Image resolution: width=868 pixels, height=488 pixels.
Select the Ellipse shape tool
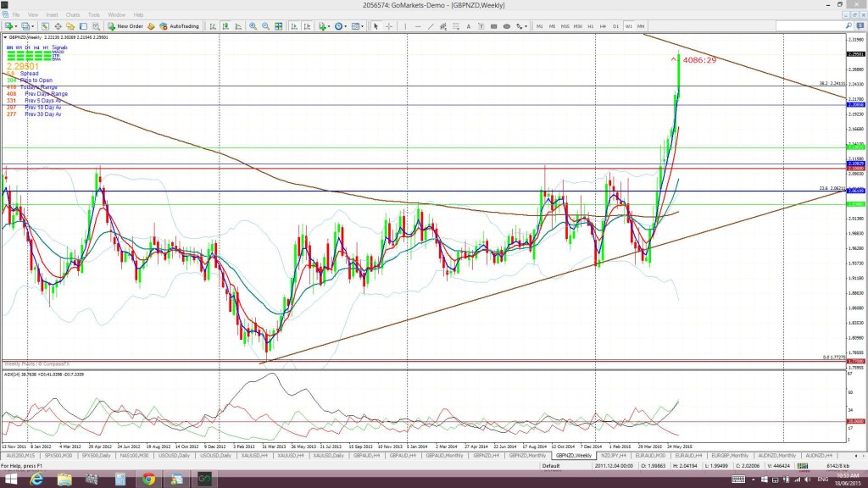coord(507,26)
